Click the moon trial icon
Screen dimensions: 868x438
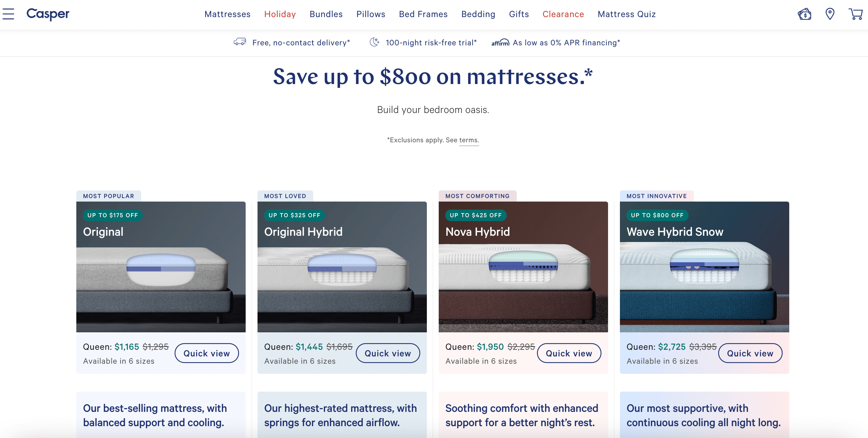pyautogui.click(x=374, y=42)
